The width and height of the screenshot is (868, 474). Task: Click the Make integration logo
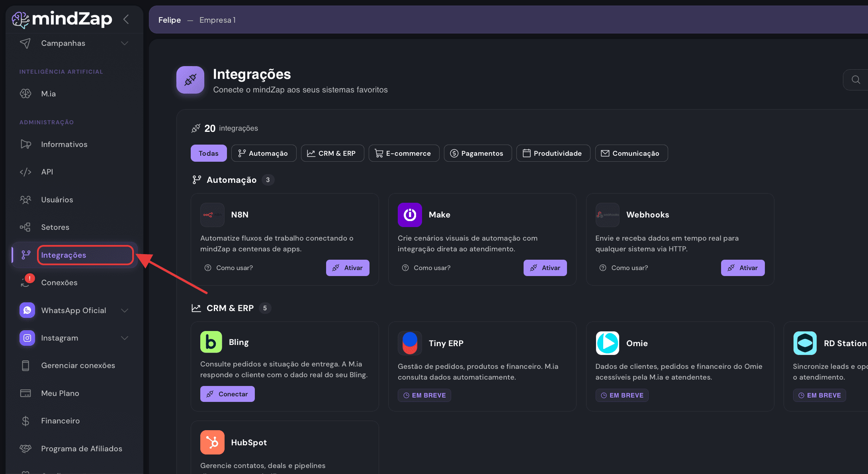click(x=410, y=215)
